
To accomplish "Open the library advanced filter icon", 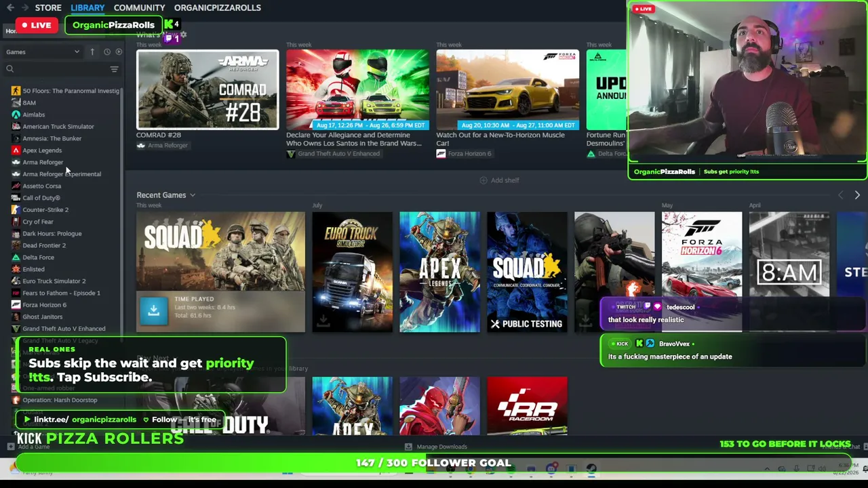I will point(114,69).
